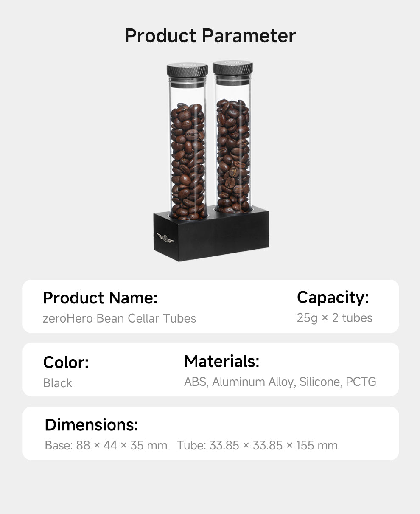The image size is (420, 514).
Task: Select the Color label
Action: (x=66, y=362)
